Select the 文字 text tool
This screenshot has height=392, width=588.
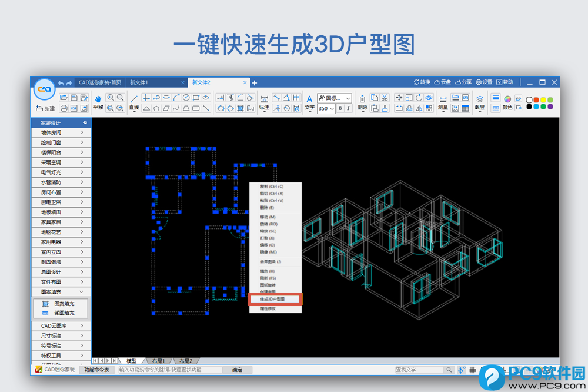pyautogui.click(x=309, y=102)
